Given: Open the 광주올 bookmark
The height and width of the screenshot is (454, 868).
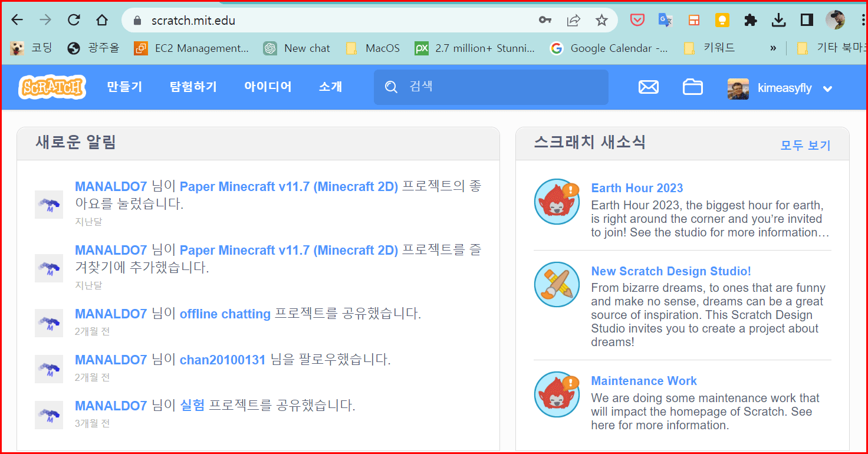Looking at the screenshot, I should [93, 48].
